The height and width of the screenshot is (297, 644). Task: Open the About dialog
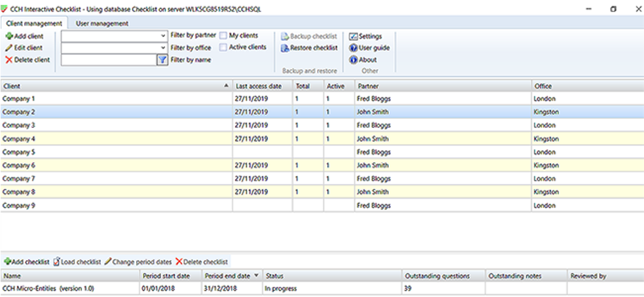pos(363,60)
